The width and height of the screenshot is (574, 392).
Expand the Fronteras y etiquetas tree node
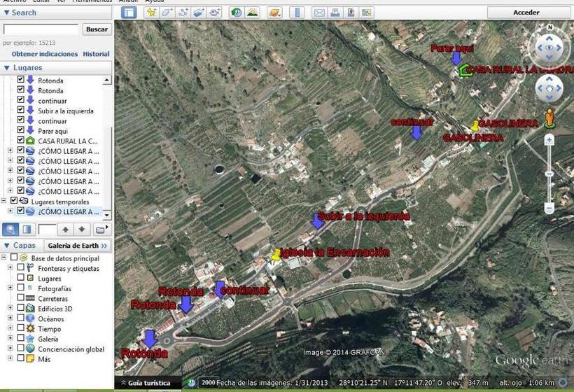[10, 268]
